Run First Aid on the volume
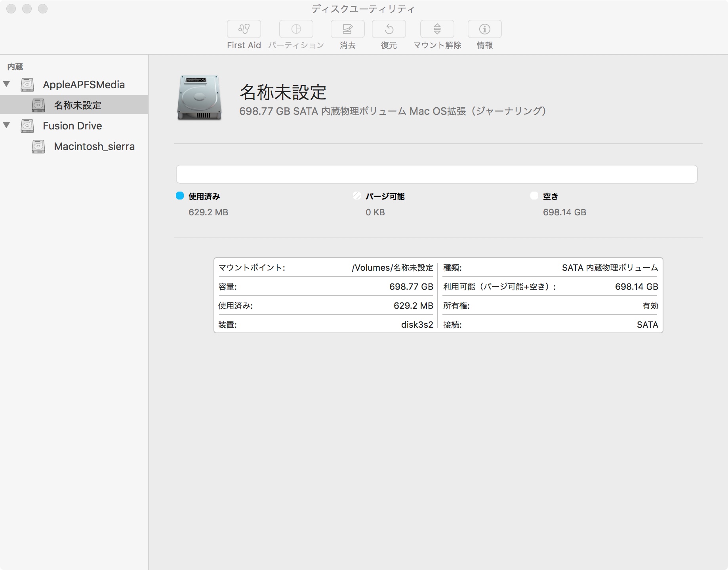 [244, 29]
